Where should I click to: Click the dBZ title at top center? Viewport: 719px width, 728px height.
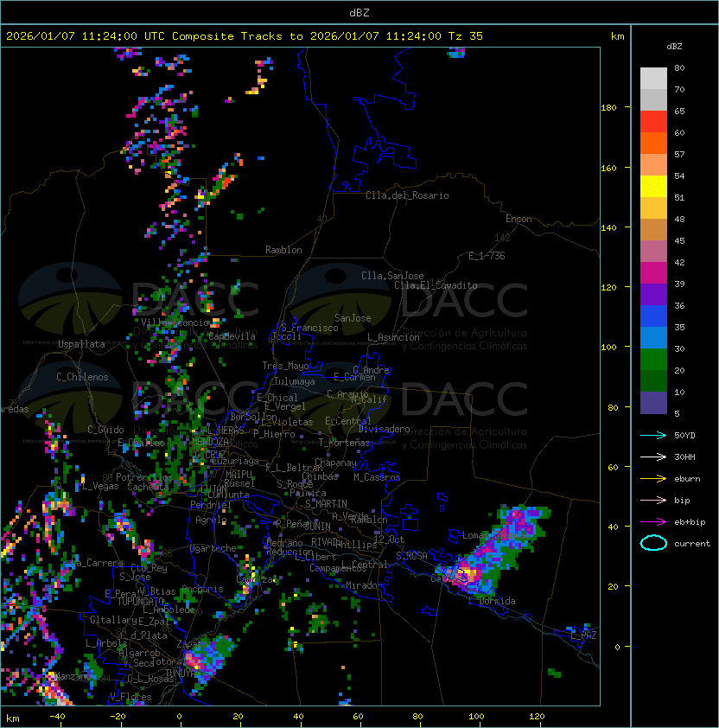coord(359,13)
